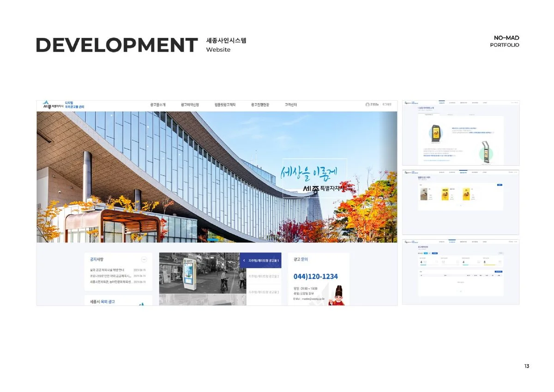554x392 pixels.
Task: Open the third notice about 세종시민체육관
Action: [x=111, y=282]
